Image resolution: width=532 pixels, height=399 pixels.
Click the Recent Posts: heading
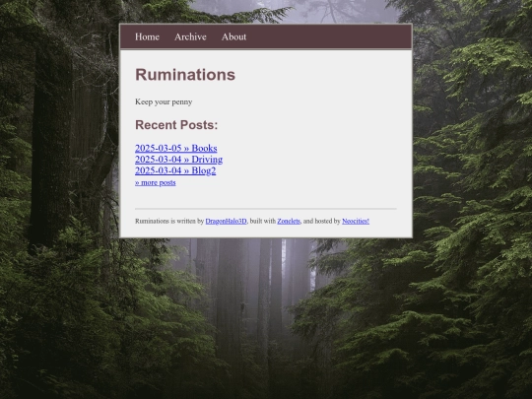176,125
